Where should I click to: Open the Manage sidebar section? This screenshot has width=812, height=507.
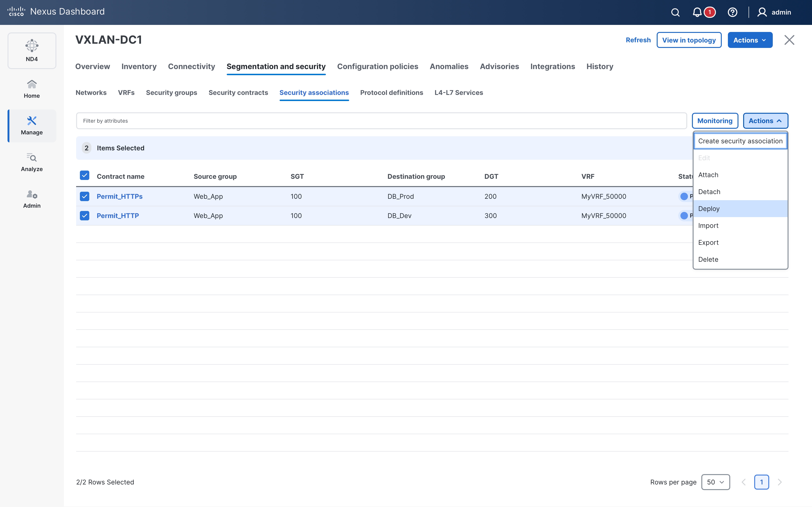[x=32, y=126]
